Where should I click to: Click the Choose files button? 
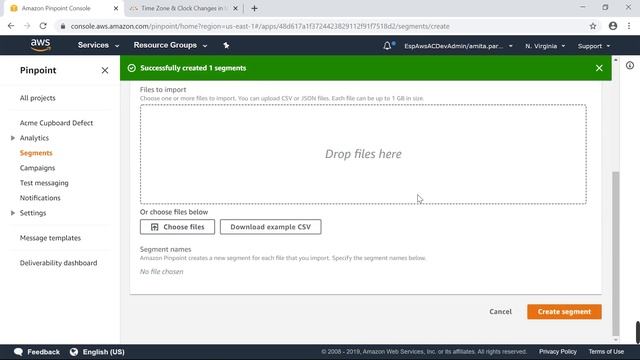click(x=177, y=227)
